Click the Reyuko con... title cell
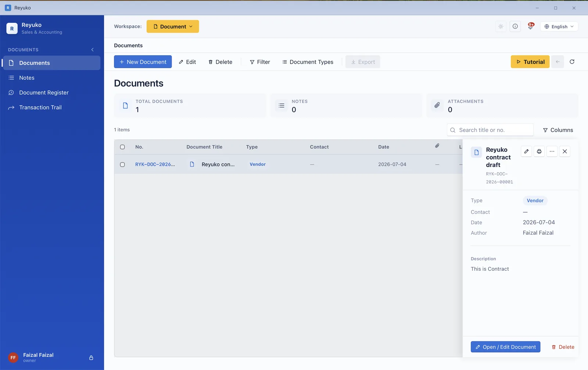 pos(218,164)
